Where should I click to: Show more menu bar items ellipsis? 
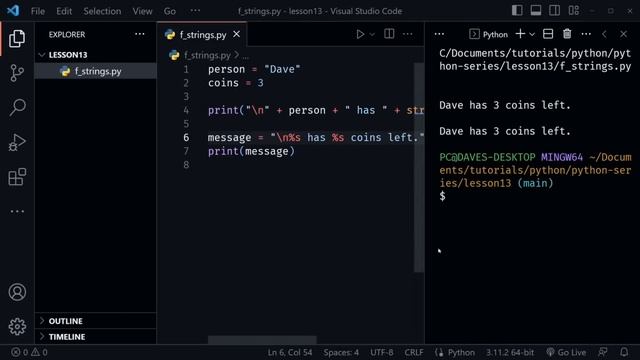pyautogui.click(x=195, y=11)
